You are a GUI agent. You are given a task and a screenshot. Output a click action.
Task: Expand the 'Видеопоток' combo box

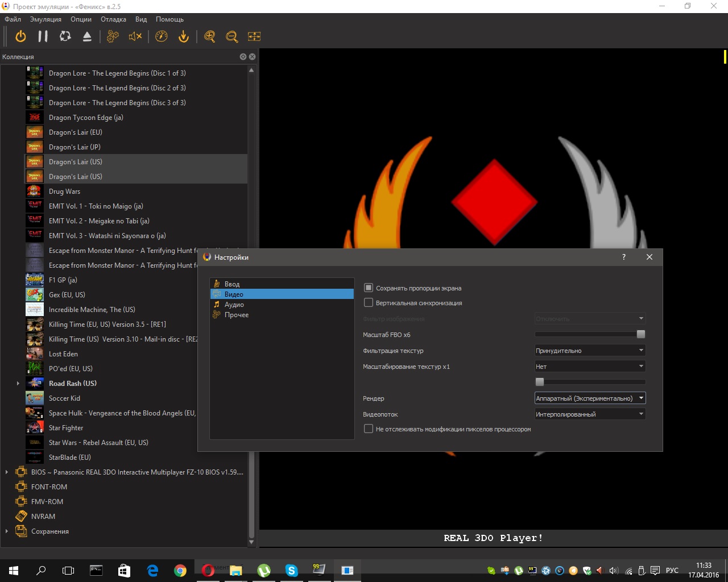[590, 414]
